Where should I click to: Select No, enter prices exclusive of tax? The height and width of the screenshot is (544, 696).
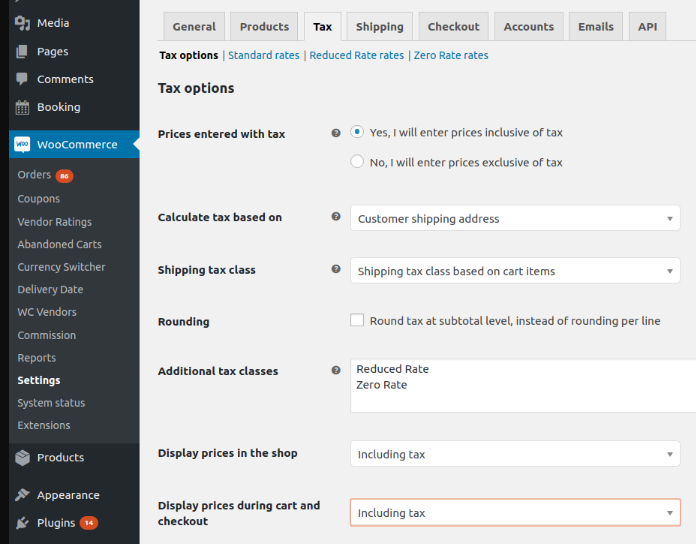click(357, 161)
